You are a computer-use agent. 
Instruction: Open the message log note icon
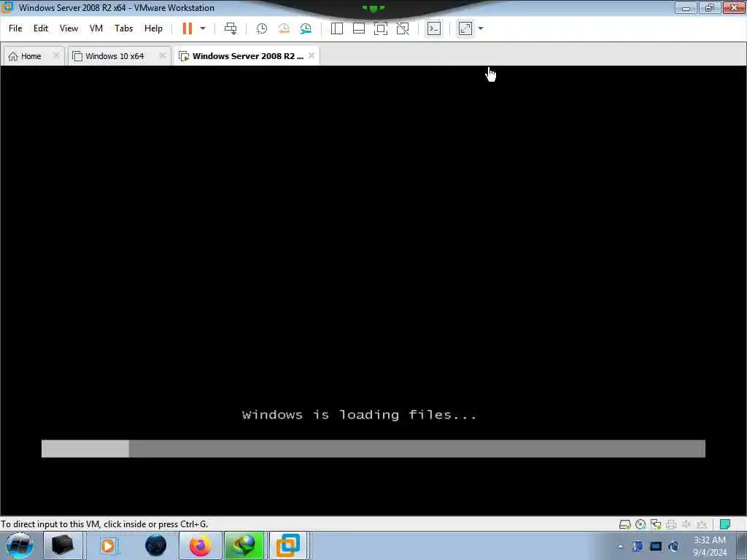(x=725, y=524)
